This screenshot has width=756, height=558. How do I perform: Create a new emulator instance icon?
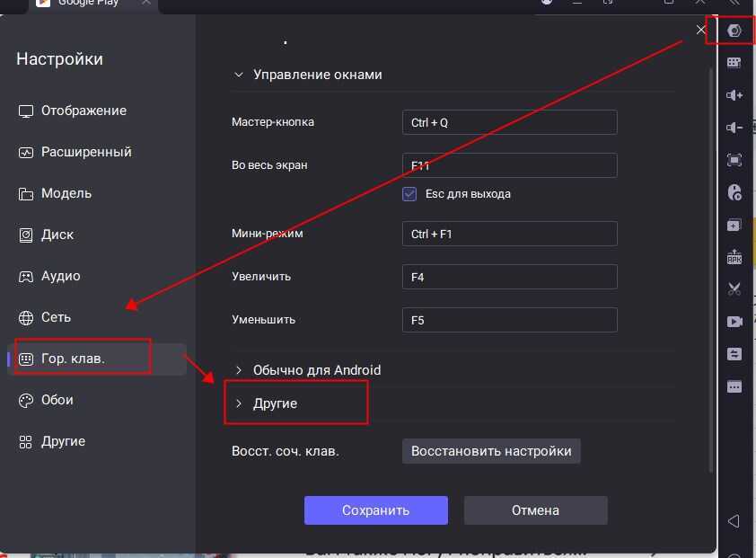734,225
